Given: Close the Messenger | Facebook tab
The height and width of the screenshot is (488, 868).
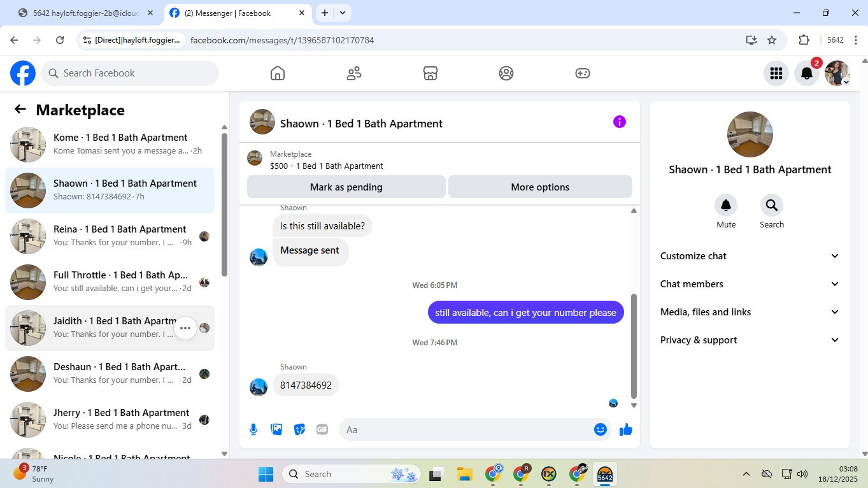Looking at the screenshot, I should (x=301, y=13).
